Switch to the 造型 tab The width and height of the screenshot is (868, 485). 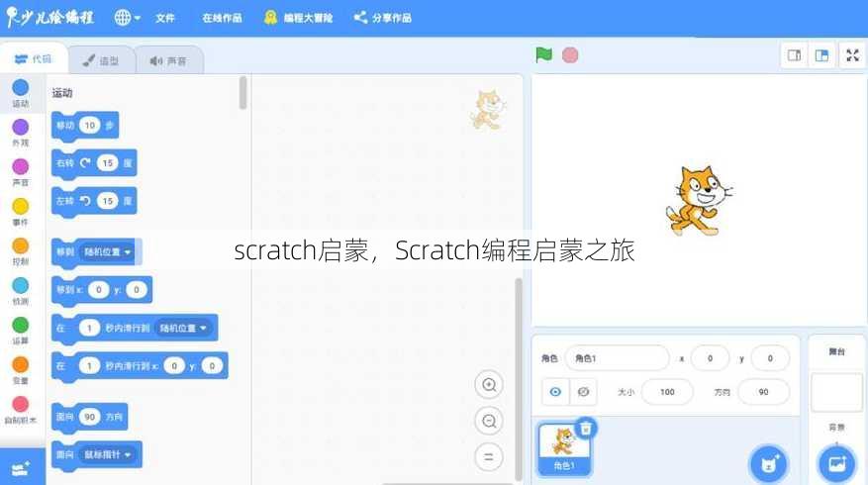click(x=101, y=60)
